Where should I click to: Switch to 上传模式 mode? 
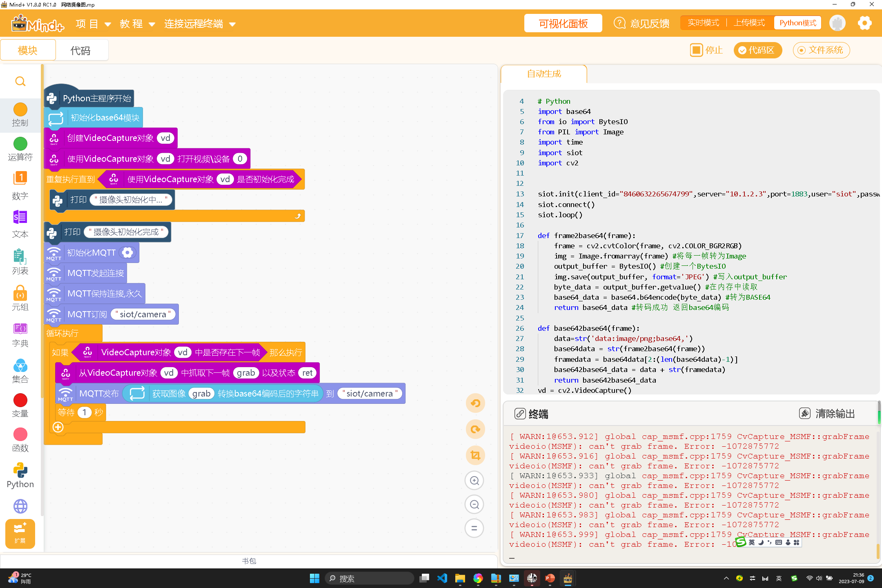749,23
